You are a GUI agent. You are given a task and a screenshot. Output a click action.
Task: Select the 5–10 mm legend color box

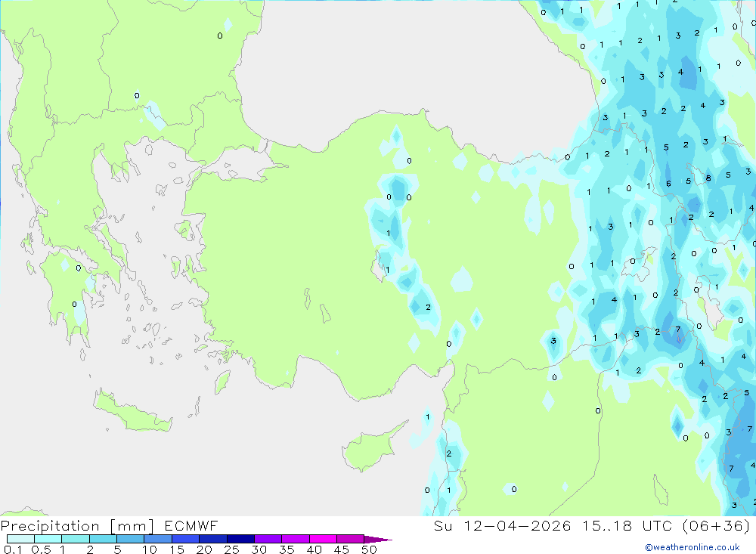coord(131,539)
